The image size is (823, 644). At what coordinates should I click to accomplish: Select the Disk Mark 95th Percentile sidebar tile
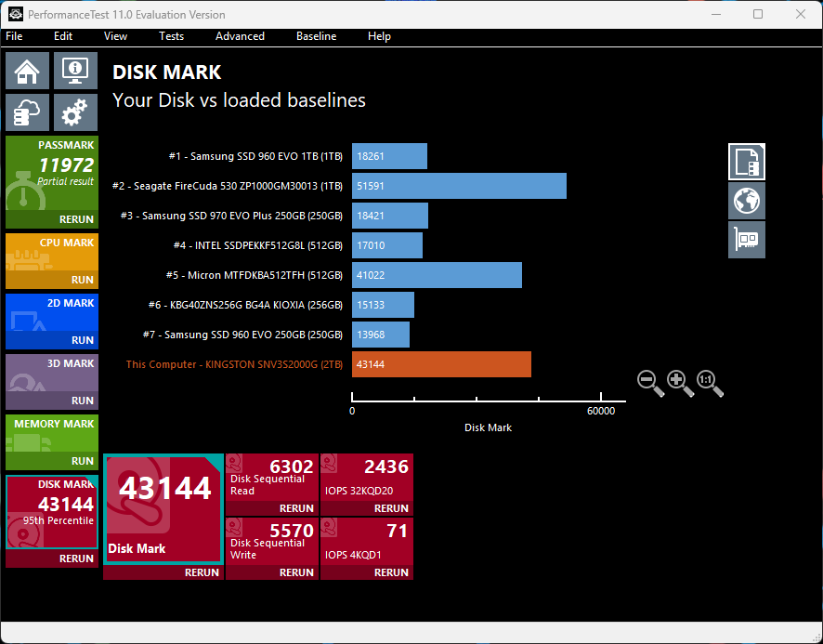52,512
